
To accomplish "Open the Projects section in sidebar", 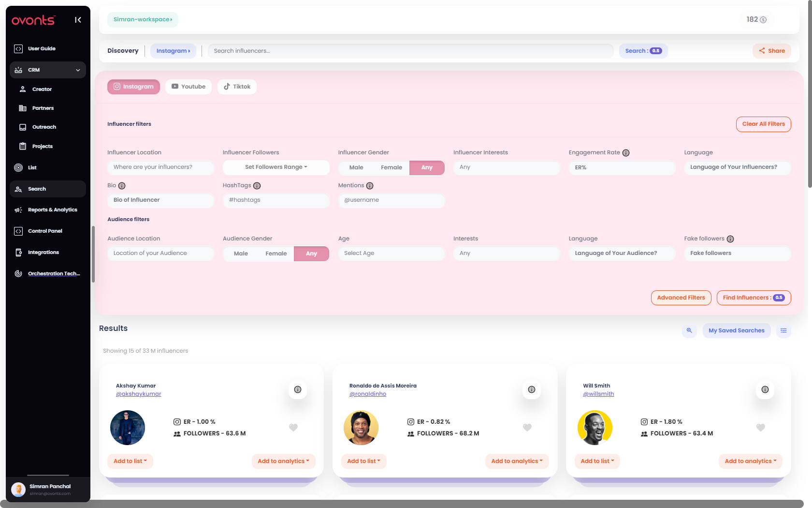I will 42,146.
